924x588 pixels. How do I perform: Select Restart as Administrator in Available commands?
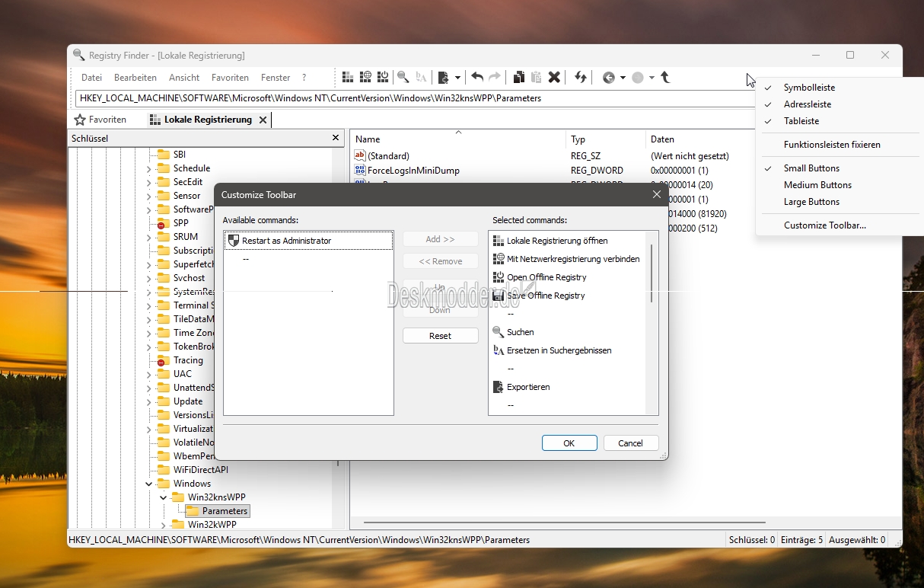286,241
